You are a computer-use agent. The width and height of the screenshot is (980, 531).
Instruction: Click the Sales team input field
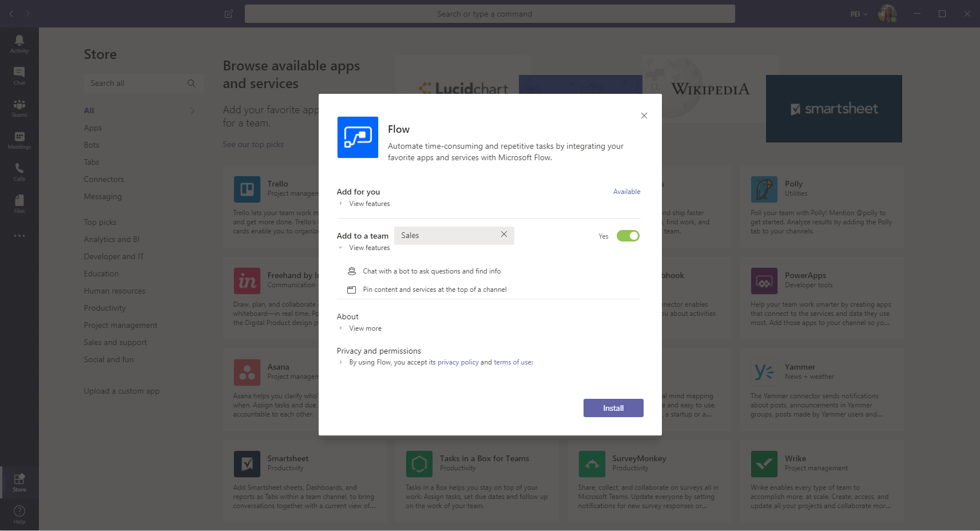[454, 236]
